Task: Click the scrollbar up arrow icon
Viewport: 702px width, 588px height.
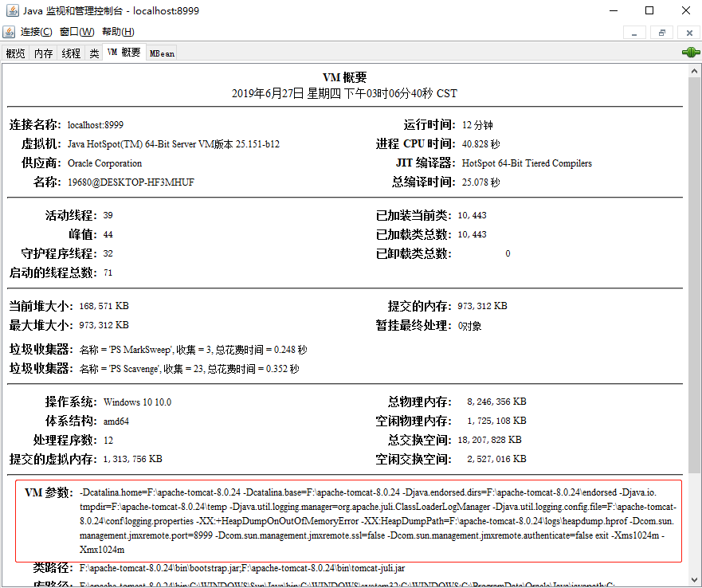Action: point(695,69)
